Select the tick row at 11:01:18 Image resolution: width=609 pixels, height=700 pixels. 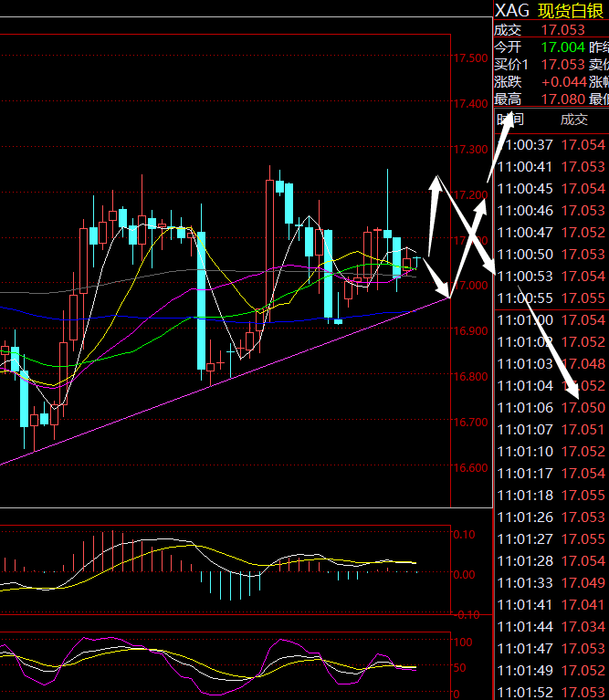[x=551, y=495]
